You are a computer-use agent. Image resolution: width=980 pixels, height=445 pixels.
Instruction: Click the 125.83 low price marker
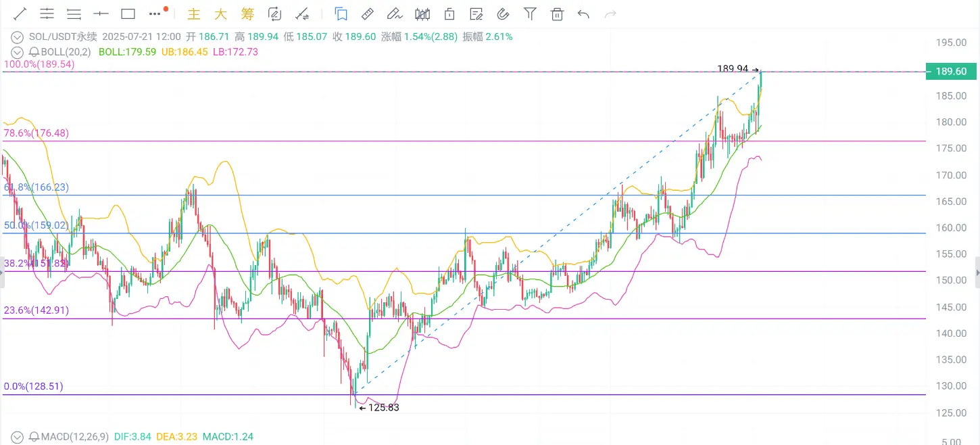[x=378, y=408]
